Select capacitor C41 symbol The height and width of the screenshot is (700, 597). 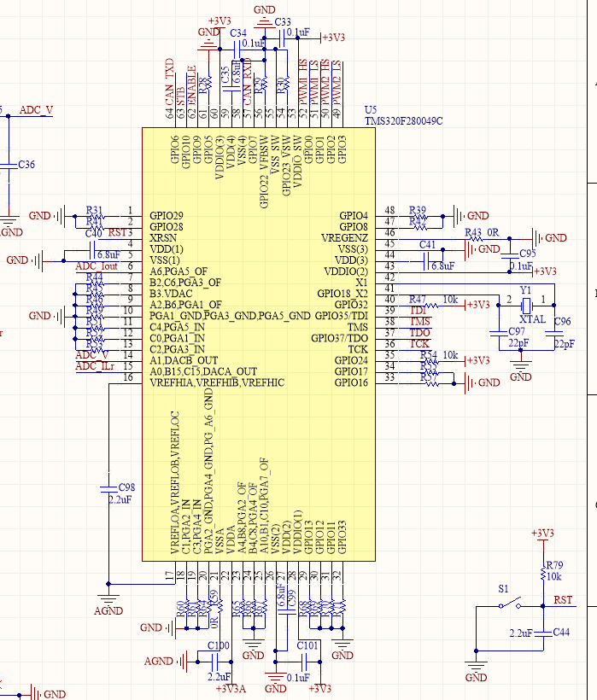pyautogui.click(x=426, y=261)
